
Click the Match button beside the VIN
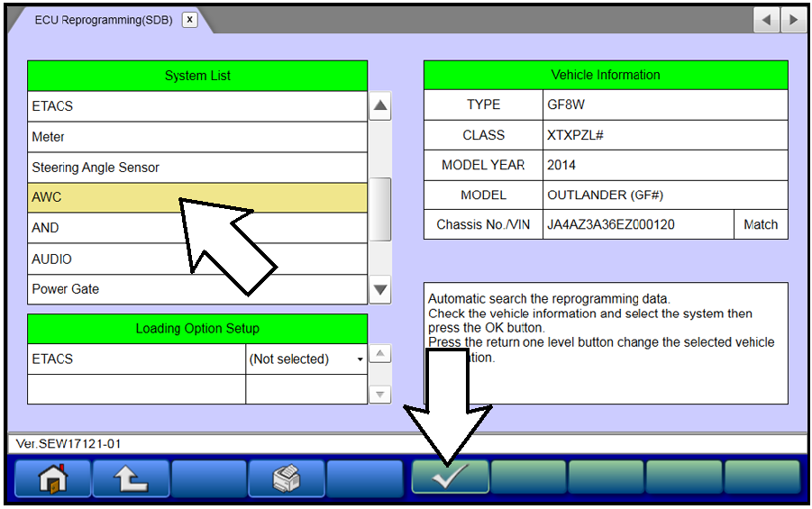coord(760,225)
